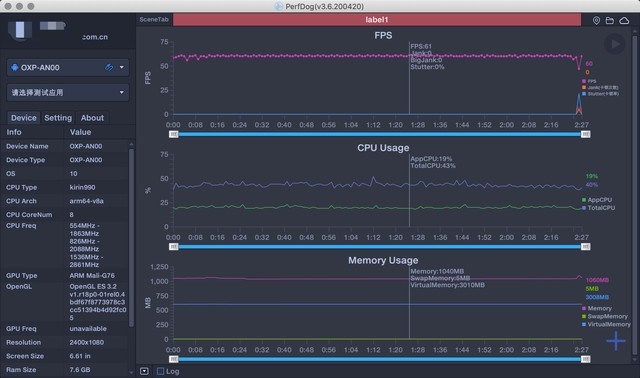Select the CPU Freq row label
Screen dimensions: 640x378
(x=21, y=226)
